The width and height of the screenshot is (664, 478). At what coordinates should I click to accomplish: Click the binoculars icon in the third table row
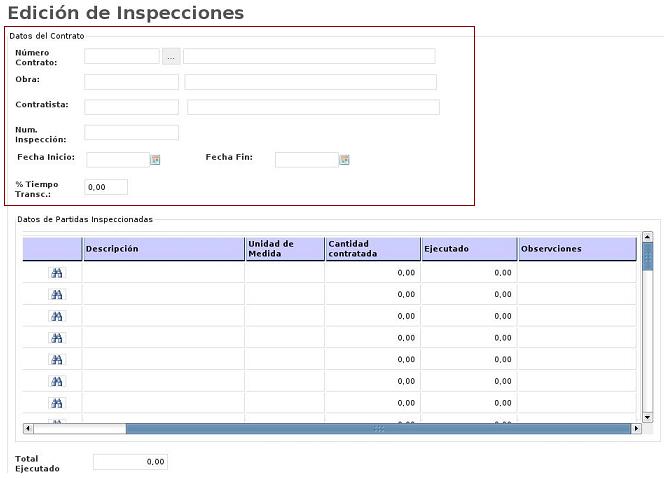click(57, 316)
